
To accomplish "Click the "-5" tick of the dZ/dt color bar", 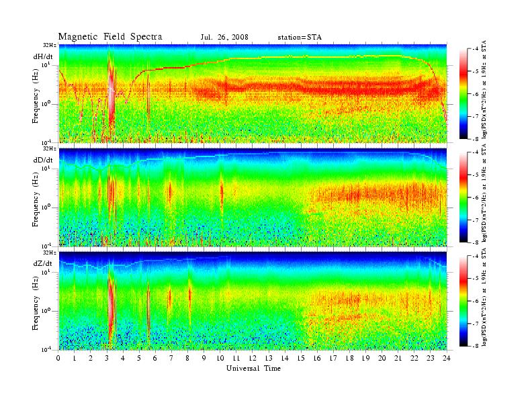I will [x=476, y=279].
